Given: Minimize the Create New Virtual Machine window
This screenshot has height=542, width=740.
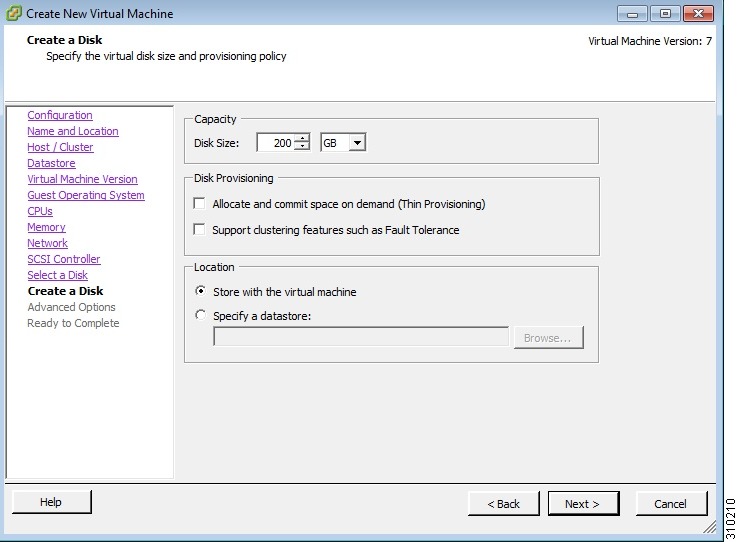Looking at the screenshot, I should tap(632, 14).
